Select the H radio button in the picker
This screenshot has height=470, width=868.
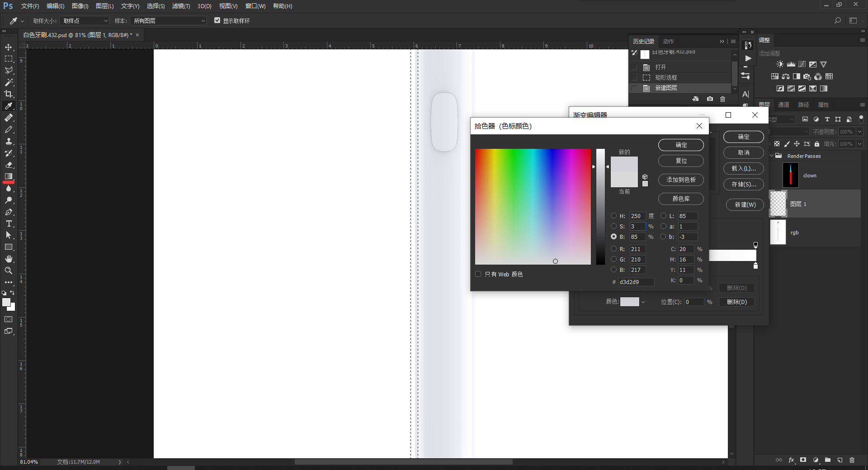click(615, 216)
